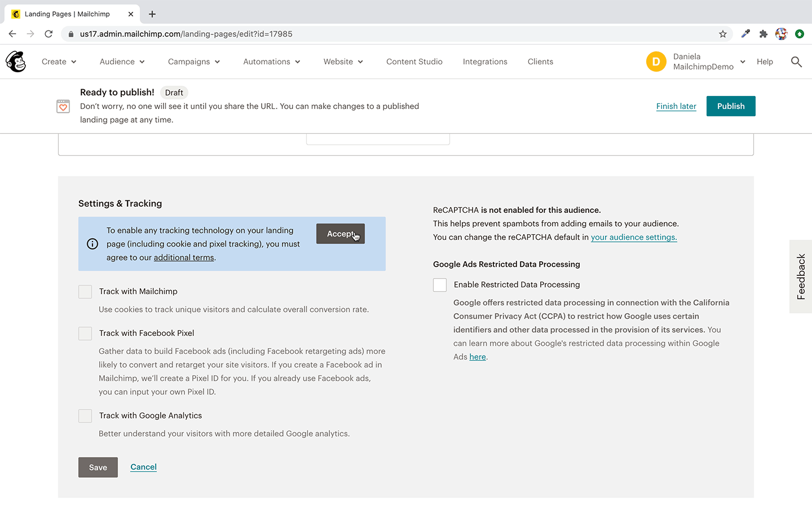Expand the Campaigns menu
Screen dimensions: 812x508
194,62
